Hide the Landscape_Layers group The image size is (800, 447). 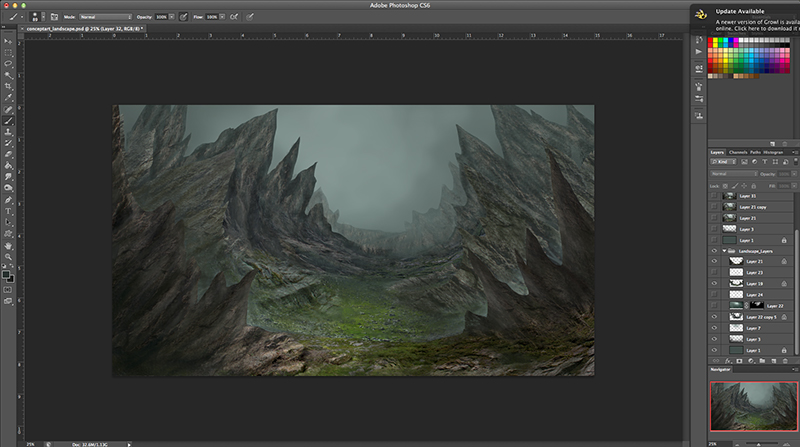pos(714,251)
